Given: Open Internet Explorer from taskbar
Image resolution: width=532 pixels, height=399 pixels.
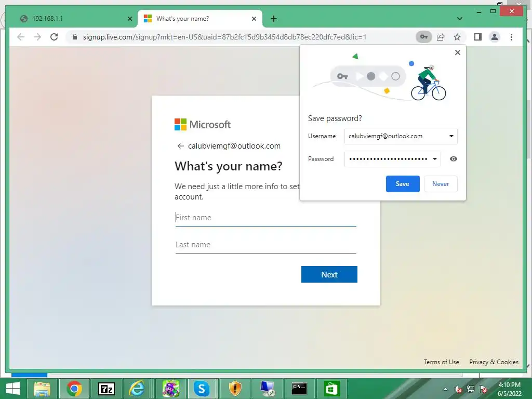Looking at the screenshot, I should (x=137, y=389).
